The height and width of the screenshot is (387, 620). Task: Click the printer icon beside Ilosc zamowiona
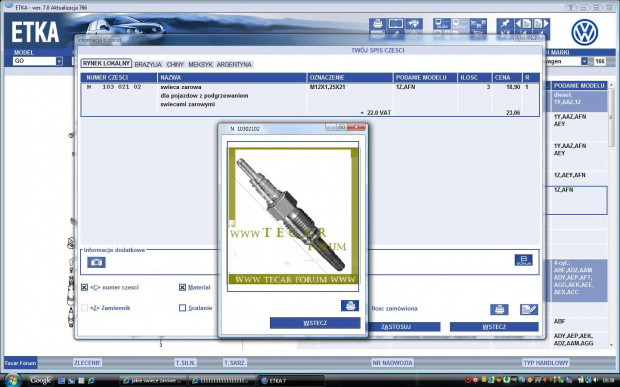pyautogui.click(x=499, y=309)
